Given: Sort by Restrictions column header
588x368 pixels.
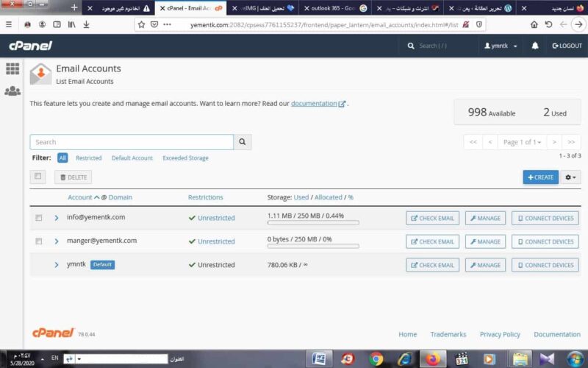Looking at the screenshot, I should pos(206,197).
